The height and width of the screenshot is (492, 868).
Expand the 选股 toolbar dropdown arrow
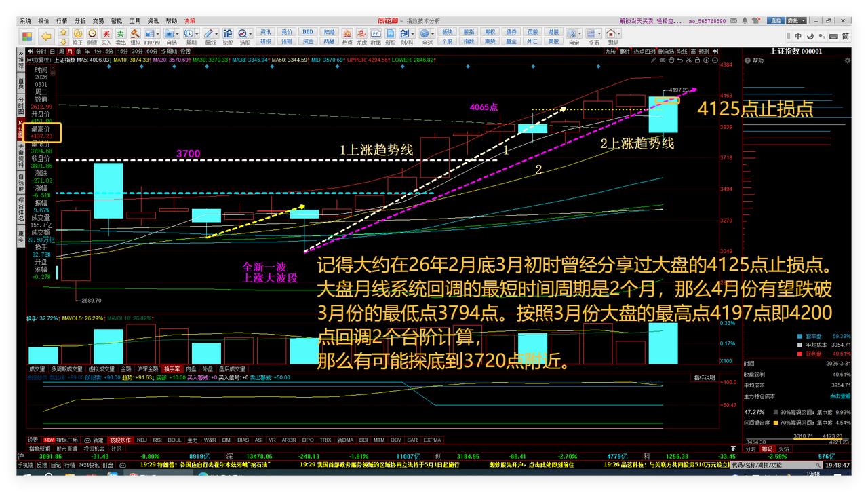[x=251, y=33]
